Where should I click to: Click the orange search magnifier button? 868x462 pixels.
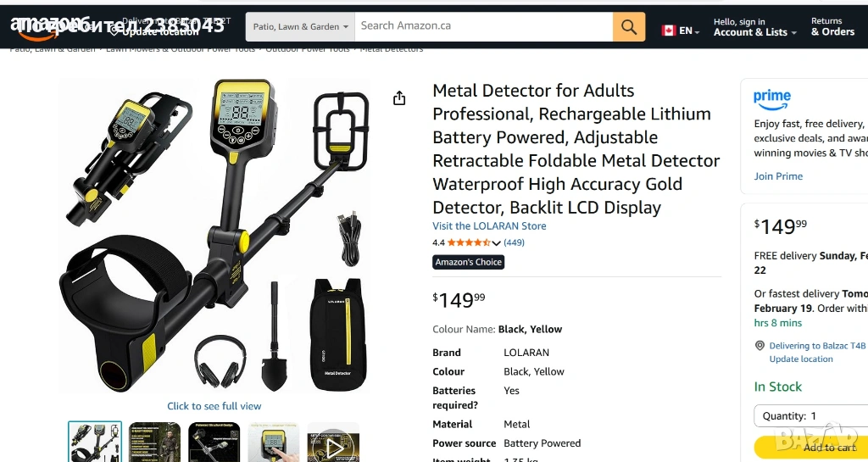point(628,26)
